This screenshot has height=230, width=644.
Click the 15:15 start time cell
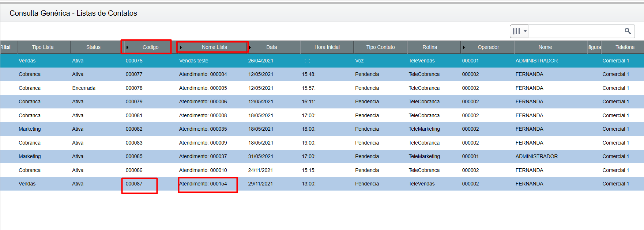(308, 170)
